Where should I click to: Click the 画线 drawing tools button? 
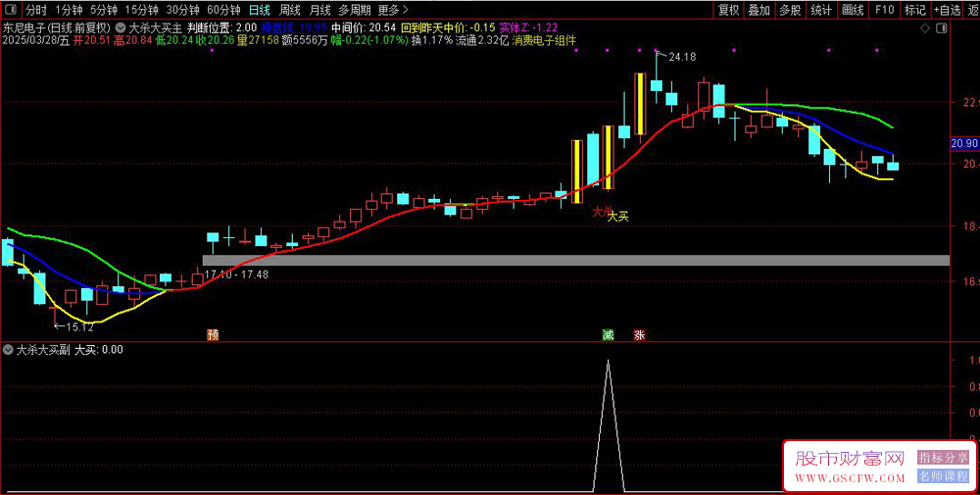[853, 10]
